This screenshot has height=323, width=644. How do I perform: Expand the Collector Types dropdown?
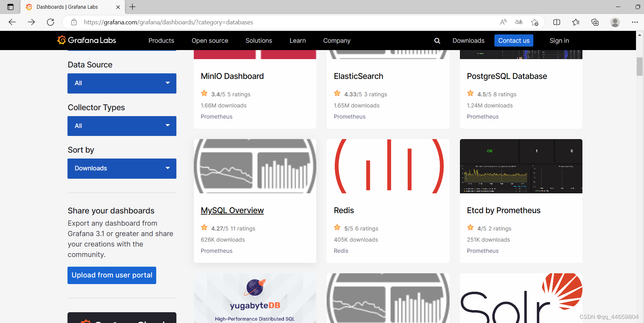click(122, 126)
